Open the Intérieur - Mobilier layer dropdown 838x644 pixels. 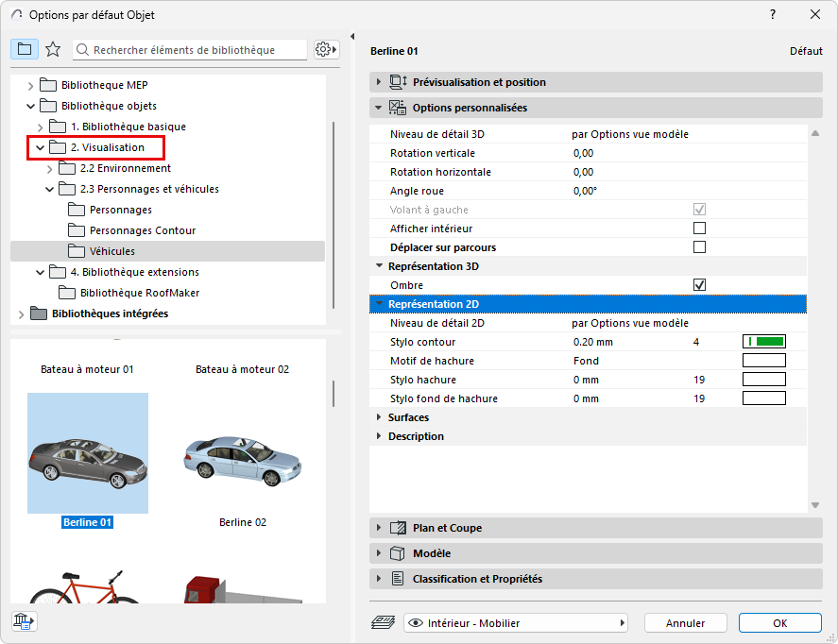(517, 623)
